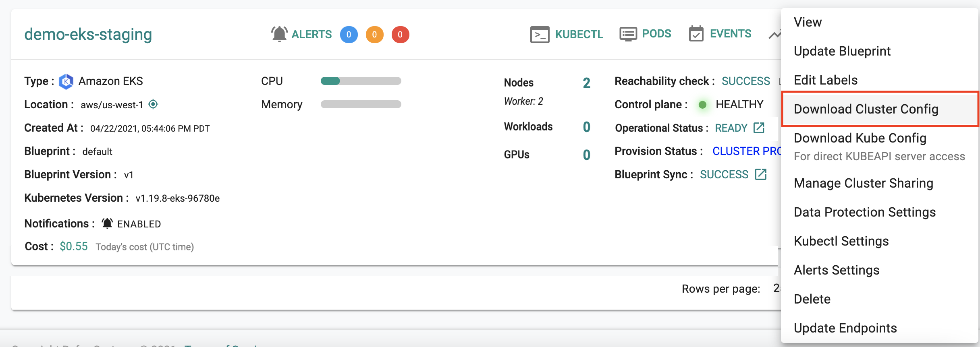
Task: Open the PODS view
Action: tap(656, 33)
